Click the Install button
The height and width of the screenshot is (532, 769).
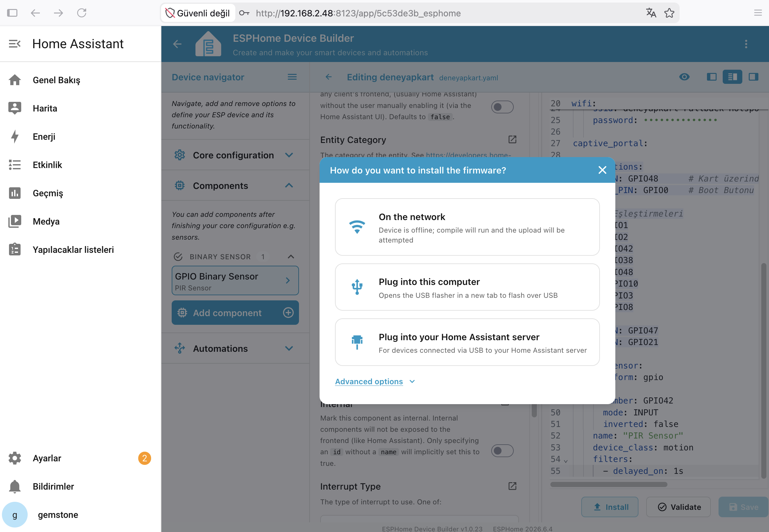610,507
